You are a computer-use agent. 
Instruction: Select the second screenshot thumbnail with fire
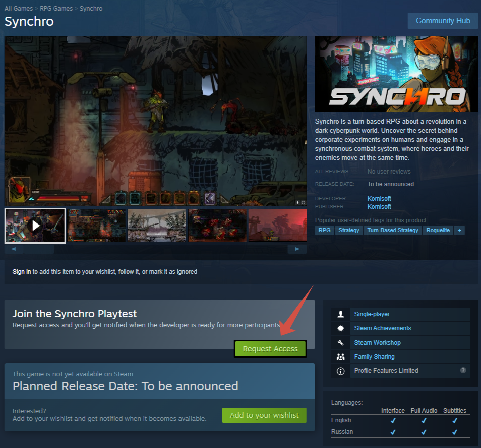pyautogui.click(x=96, y=226)
